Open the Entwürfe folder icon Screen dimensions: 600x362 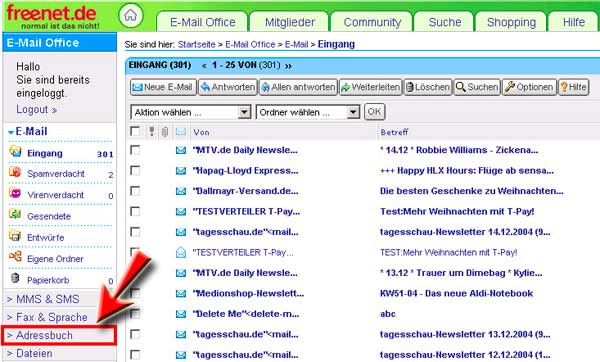click(15, 236)
